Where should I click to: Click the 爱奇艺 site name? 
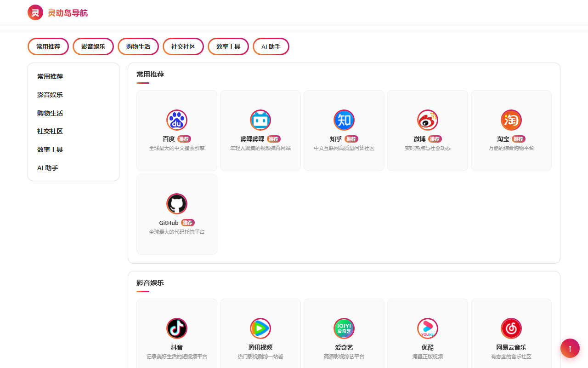[344, 347]
